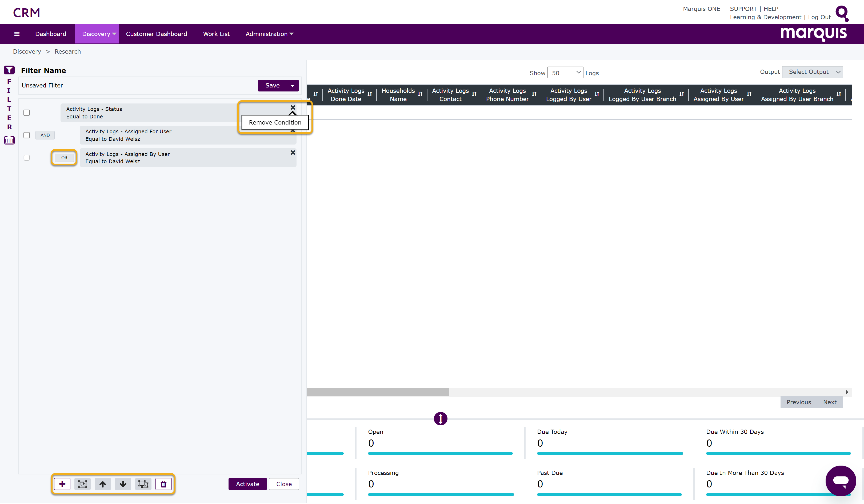Click the ungroup conditions icon
The image size is (864, 504).
143,484
